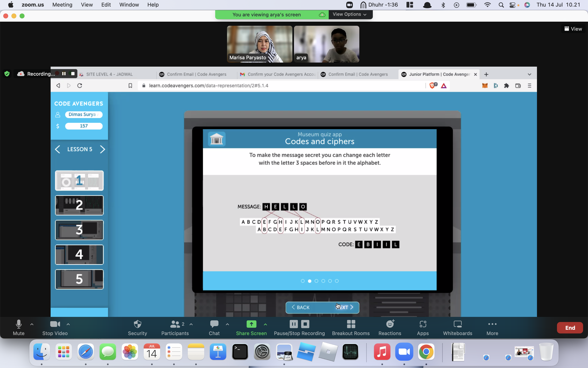Open Google Chrome from the Dock
Image resolution: width=588 pixels, height=368 pixels.
[426, 352]
